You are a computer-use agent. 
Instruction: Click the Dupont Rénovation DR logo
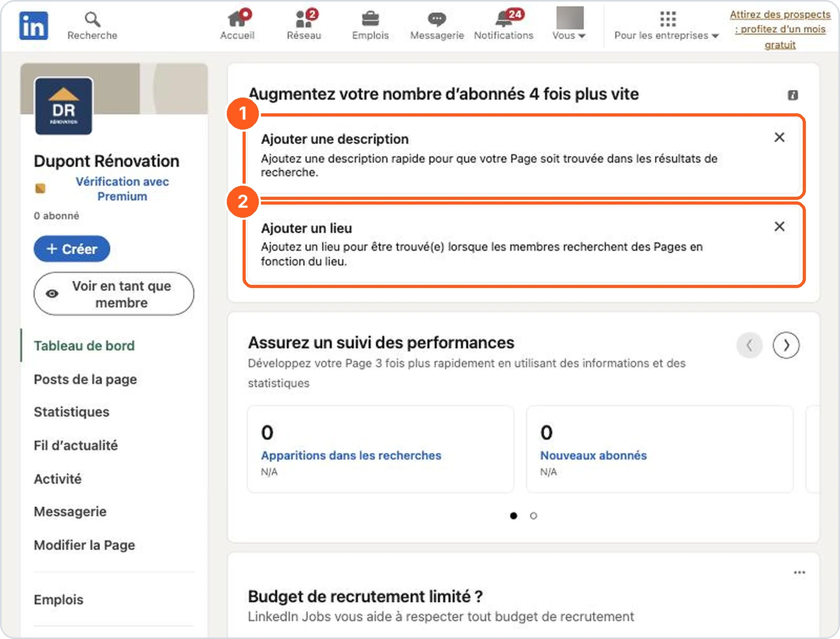click(x=64, y=106)
